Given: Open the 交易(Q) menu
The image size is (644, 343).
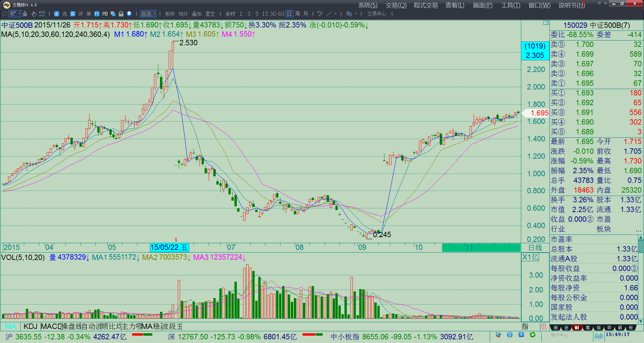Looking at the screenshot, I should click(396, 5).
